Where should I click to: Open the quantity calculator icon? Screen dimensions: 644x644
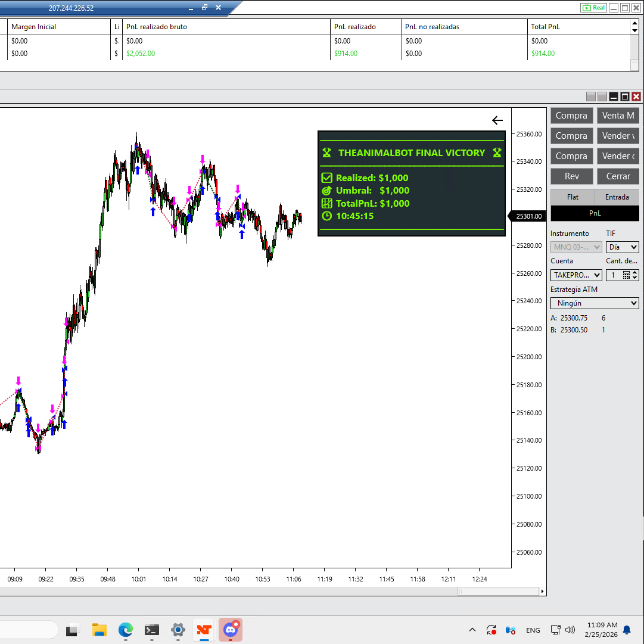pos(626,275)
